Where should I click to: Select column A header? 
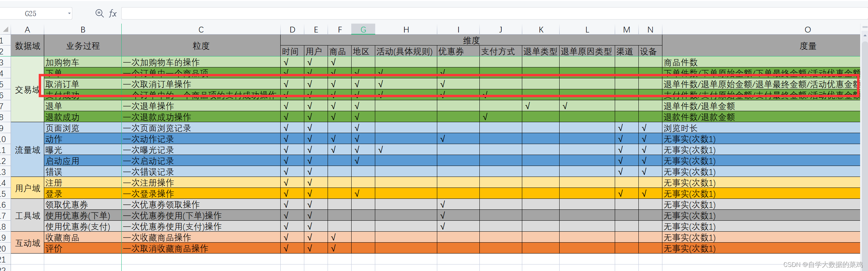pos(27,29)
